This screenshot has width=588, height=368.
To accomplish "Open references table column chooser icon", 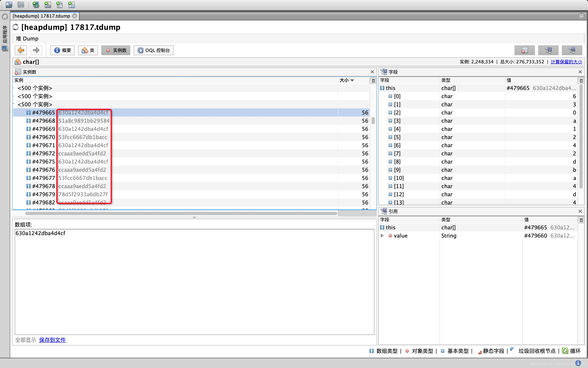I will point(581,220).
